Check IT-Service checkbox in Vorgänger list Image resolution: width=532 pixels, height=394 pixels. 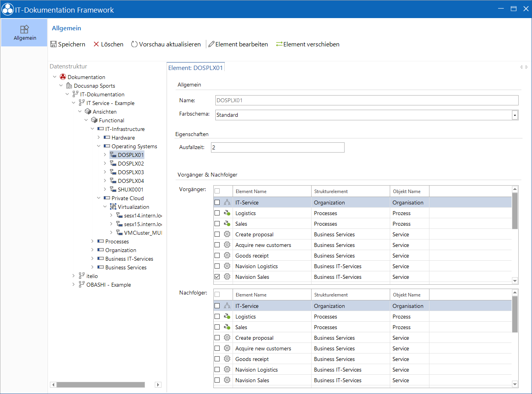217,202
